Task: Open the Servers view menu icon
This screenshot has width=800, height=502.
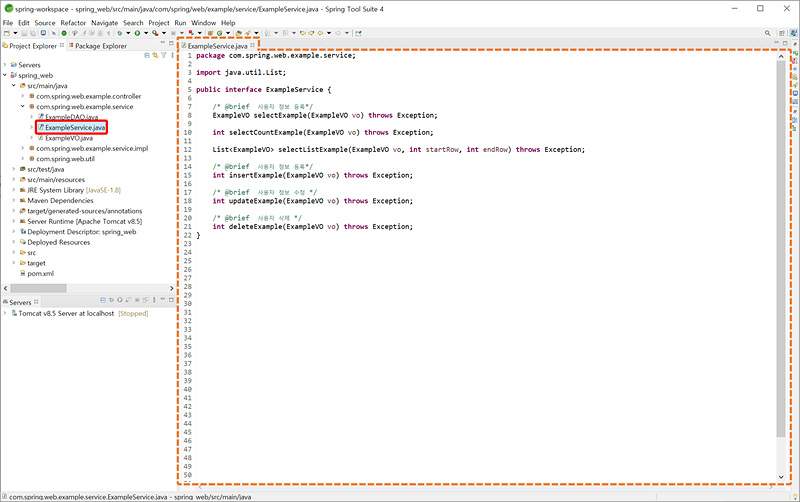Action: click(x=154, y=300)
